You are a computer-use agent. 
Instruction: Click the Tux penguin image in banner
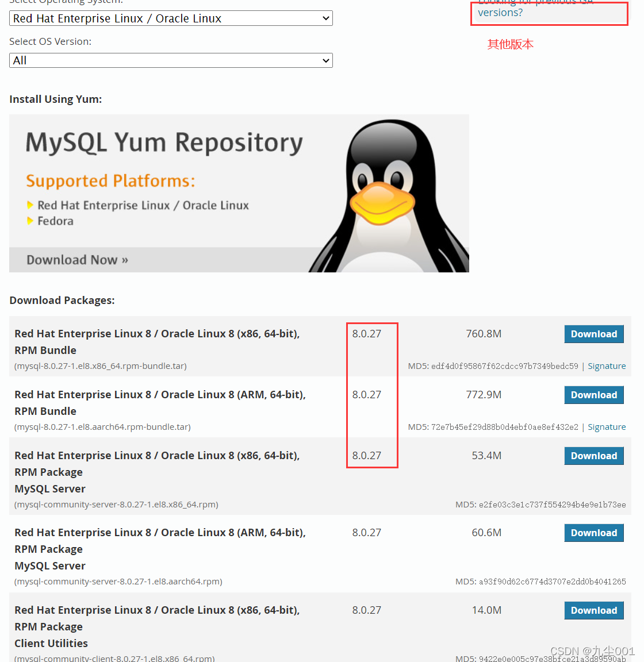[389, 197]
